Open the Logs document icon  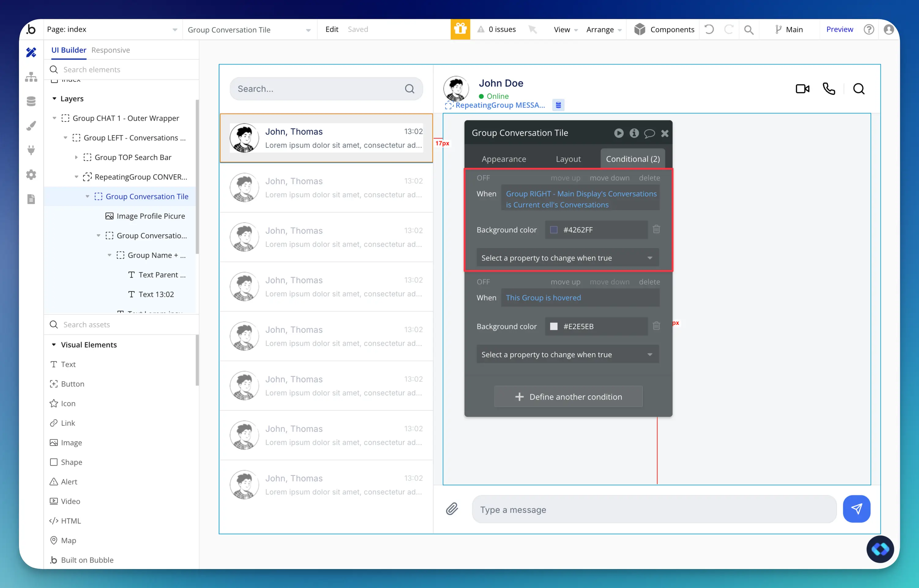coord(31,199)
